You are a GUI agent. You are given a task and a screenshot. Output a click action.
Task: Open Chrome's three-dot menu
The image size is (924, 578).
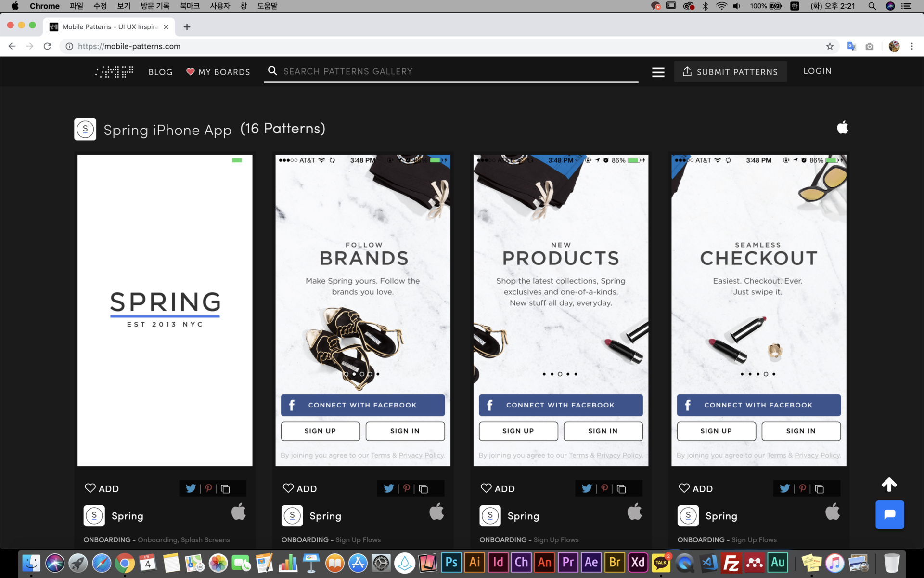pyautogui.click(x=911, y=46)
